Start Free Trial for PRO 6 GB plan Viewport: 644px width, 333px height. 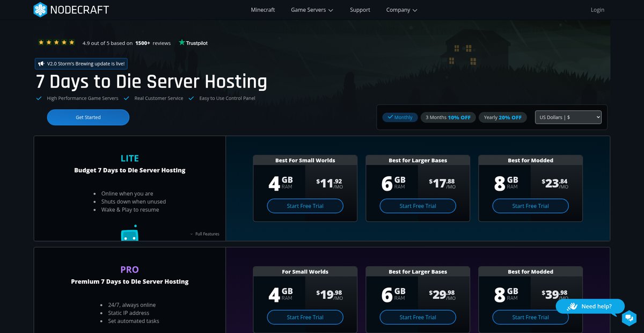(418, 317)
